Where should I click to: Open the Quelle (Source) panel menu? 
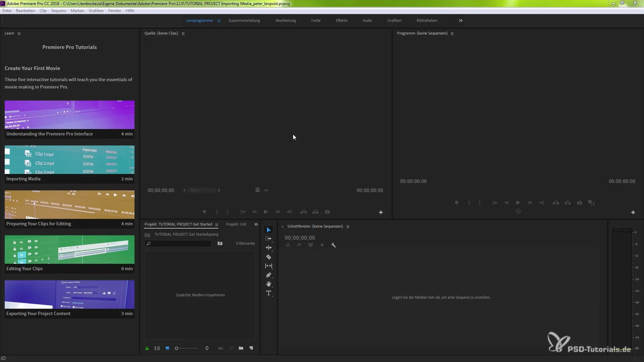(x=183, y=34)
